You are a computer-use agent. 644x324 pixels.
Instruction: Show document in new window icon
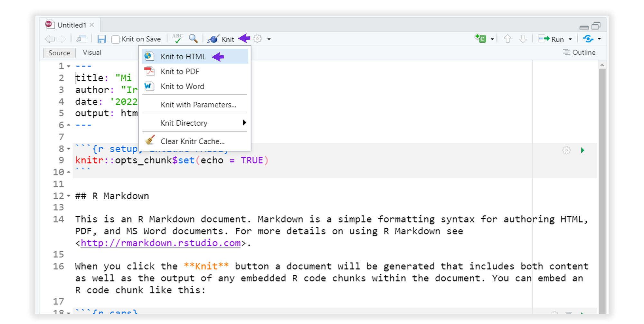click(81, 39)
